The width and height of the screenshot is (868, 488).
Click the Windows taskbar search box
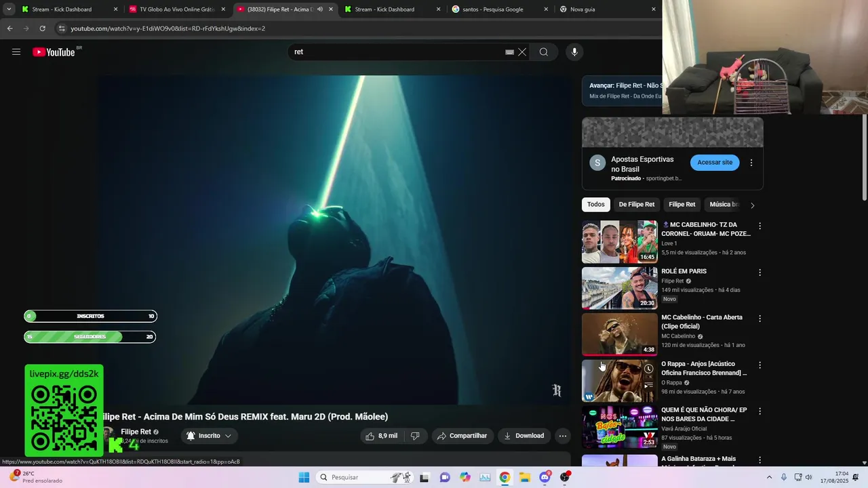tap(365, 477)
